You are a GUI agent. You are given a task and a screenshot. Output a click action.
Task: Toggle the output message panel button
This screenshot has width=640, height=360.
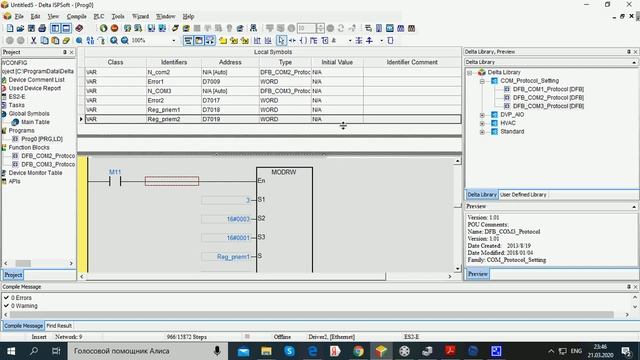(66, 28)
